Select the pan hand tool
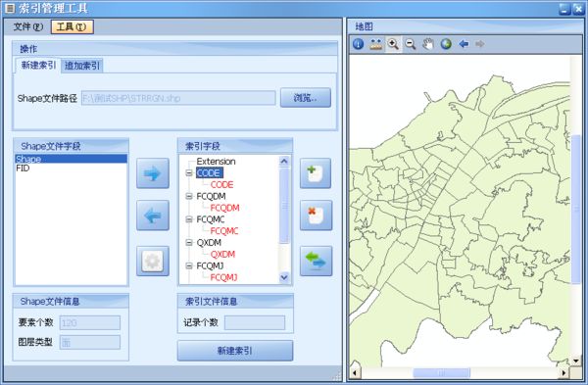Viewport: 588px width, 385px height. (x=428, y=44)
